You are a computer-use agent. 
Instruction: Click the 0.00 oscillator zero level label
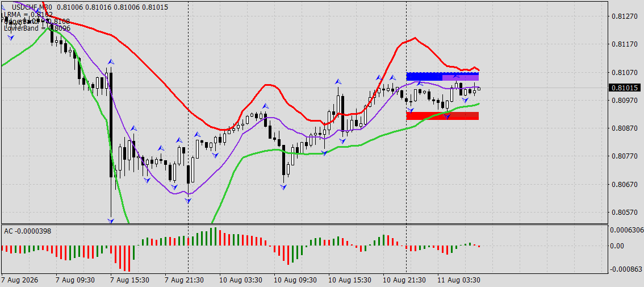(x=618, y=246)
